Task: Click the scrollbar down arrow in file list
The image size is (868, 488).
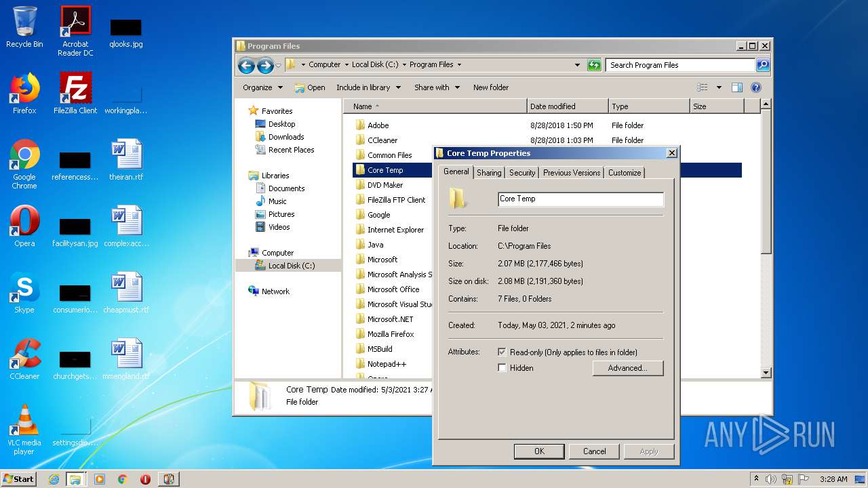Action: [x=766, y=373]
